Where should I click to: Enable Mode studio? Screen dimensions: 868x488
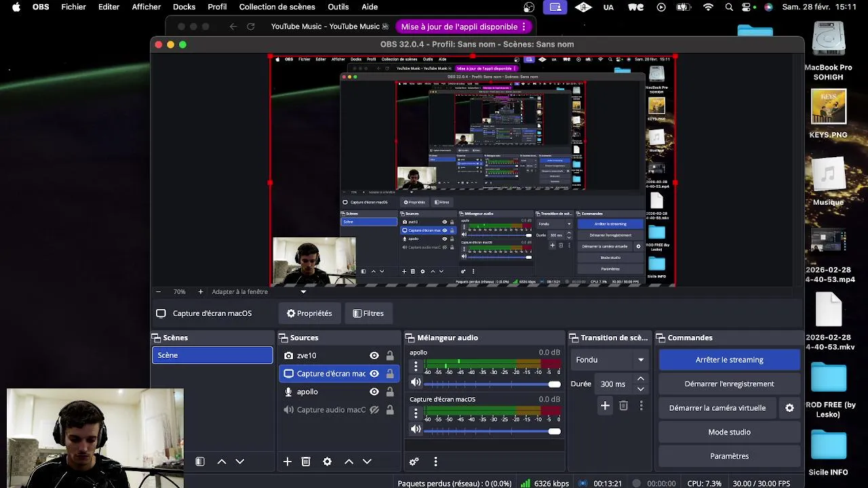(729, 432)
